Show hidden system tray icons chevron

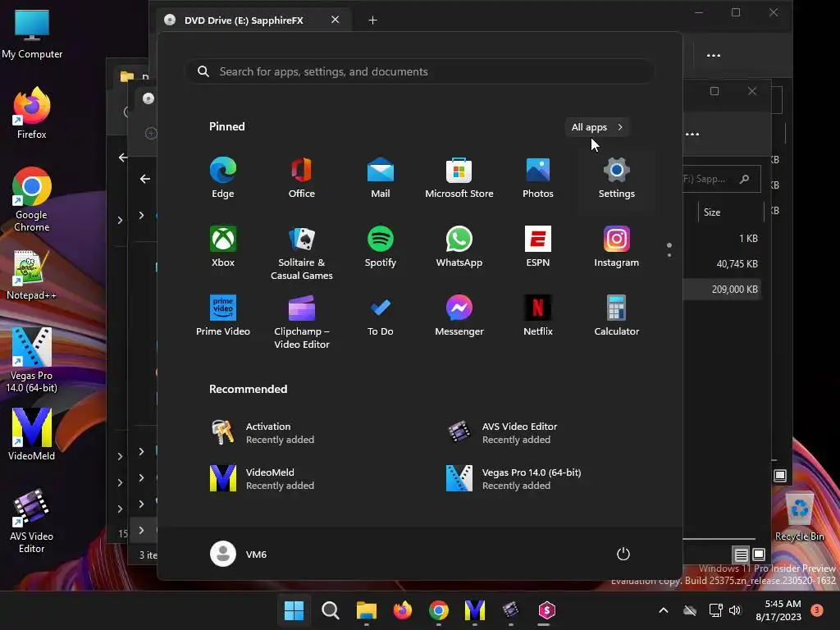(663, 610)
